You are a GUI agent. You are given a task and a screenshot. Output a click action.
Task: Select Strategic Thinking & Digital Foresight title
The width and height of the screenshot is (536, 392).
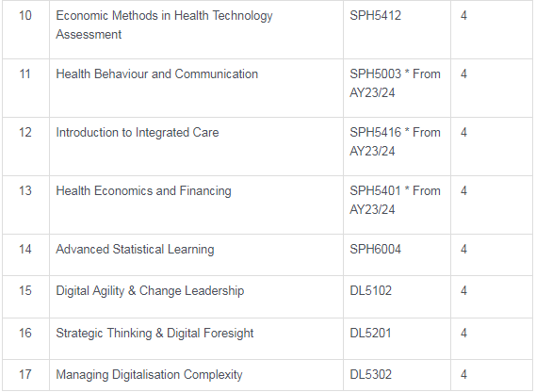[x=154, y=334]
